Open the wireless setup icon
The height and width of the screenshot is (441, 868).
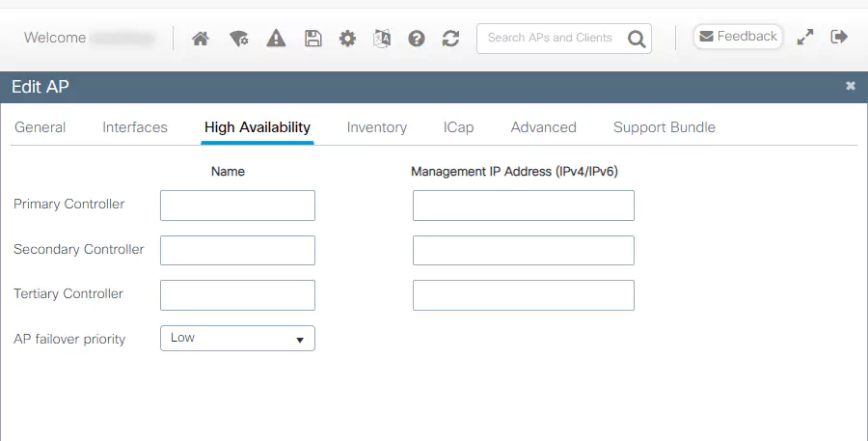[239, 39]
